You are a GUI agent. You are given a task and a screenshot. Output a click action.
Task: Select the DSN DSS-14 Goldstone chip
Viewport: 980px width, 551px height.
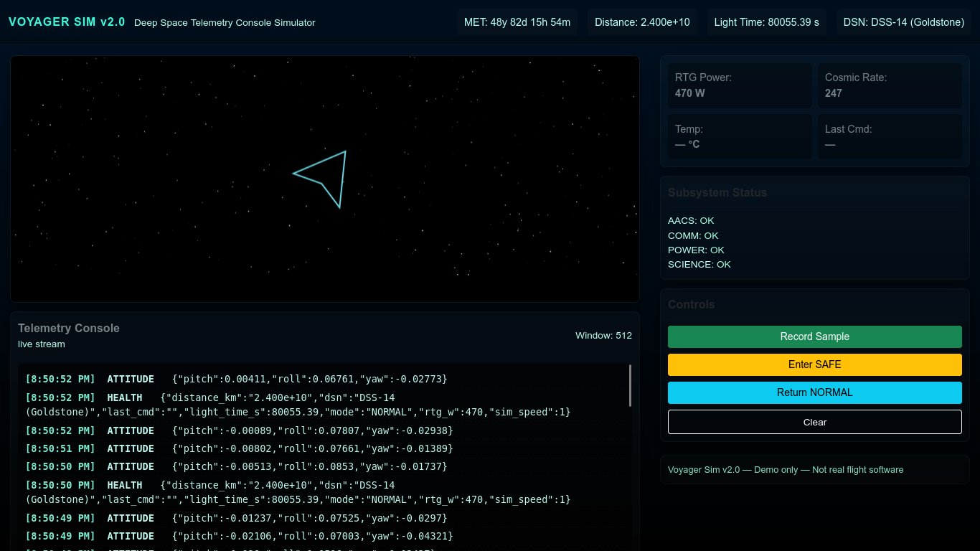pos(903,22)
